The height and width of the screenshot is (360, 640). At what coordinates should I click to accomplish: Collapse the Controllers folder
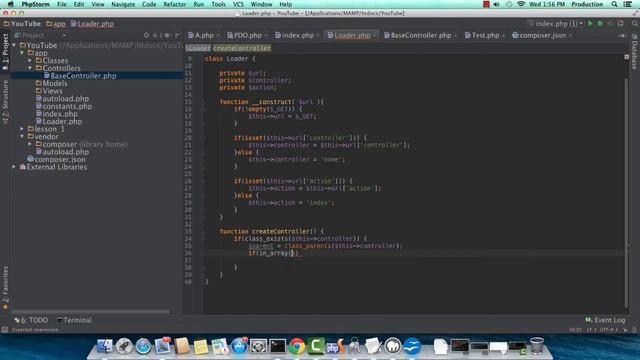pos(30,68)
